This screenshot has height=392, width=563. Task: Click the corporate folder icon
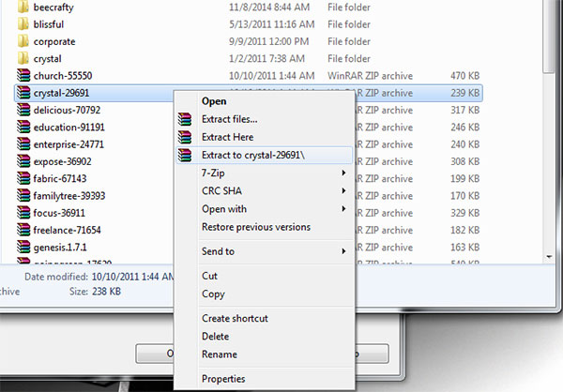pyautogui.click(x=23, y=41)
